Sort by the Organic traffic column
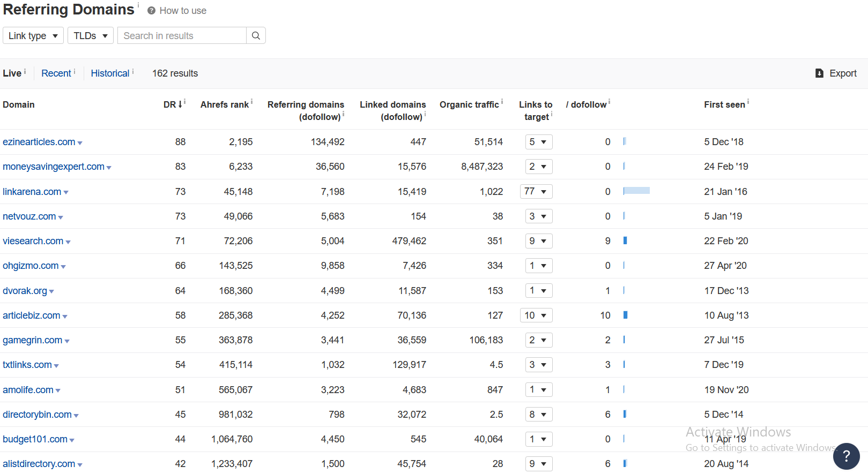868x474 pixels. pos(469,104)
